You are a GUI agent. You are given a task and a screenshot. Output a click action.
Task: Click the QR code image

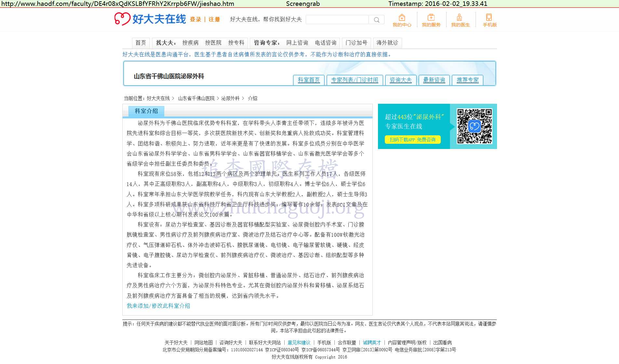tap(474, 126)
